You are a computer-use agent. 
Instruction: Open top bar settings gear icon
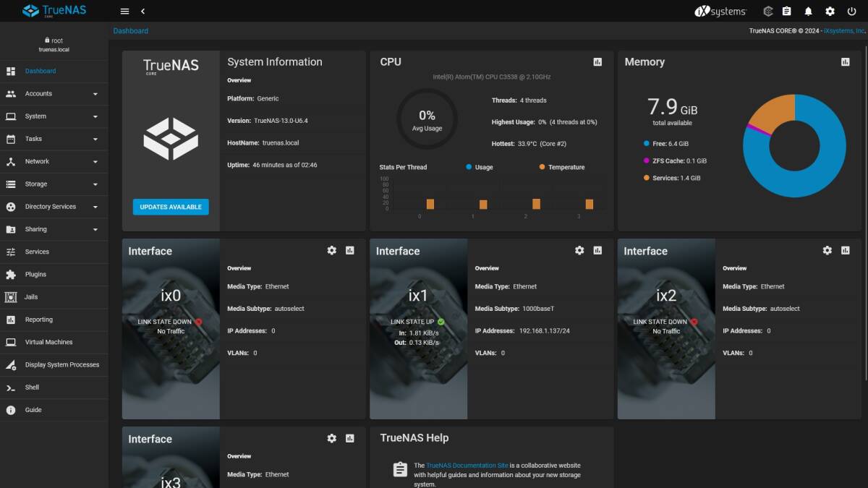point(830,12)
